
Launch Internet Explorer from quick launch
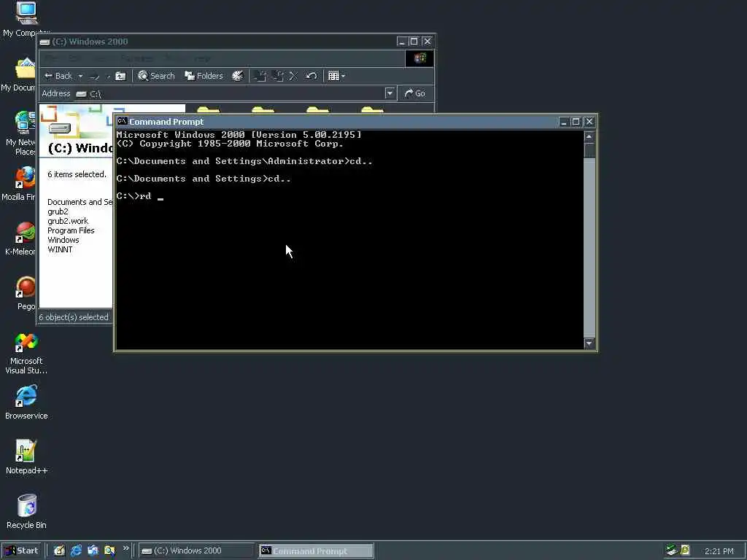(x=76, y=551)
